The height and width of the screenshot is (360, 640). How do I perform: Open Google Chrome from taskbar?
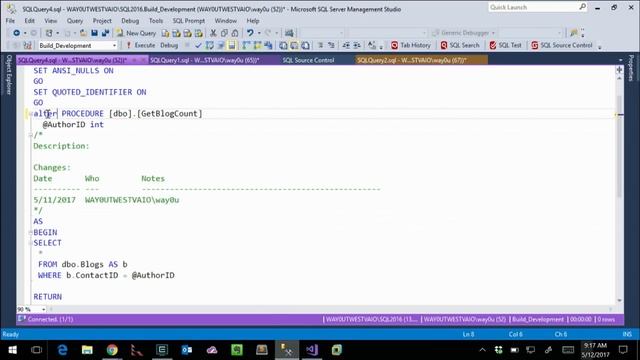112,350
